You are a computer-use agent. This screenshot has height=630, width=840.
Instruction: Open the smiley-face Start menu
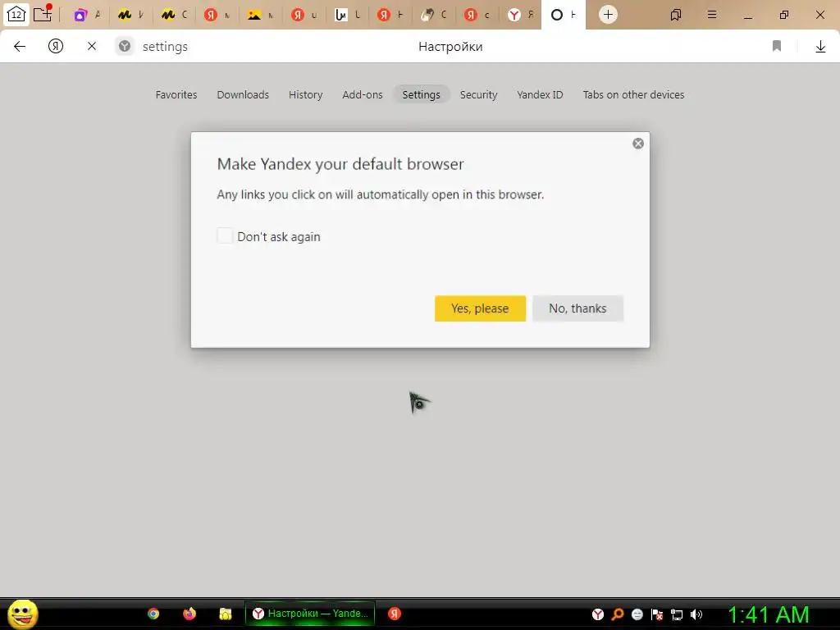[22, 614]
